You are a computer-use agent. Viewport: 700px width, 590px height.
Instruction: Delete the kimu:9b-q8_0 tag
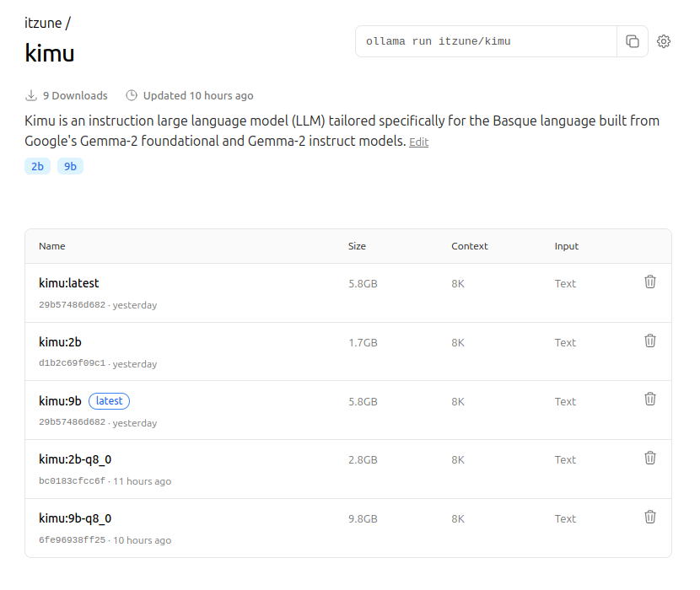(x=650, y=517)
